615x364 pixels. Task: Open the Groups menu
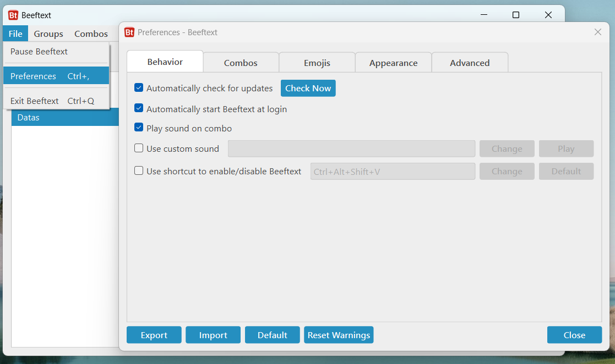[48, 34]
